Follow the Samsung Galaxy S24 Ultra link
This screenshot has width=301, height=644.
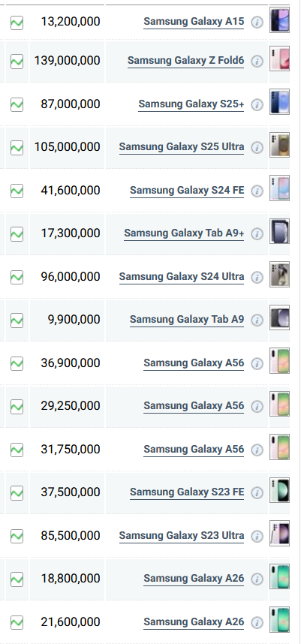click(182, 277)
